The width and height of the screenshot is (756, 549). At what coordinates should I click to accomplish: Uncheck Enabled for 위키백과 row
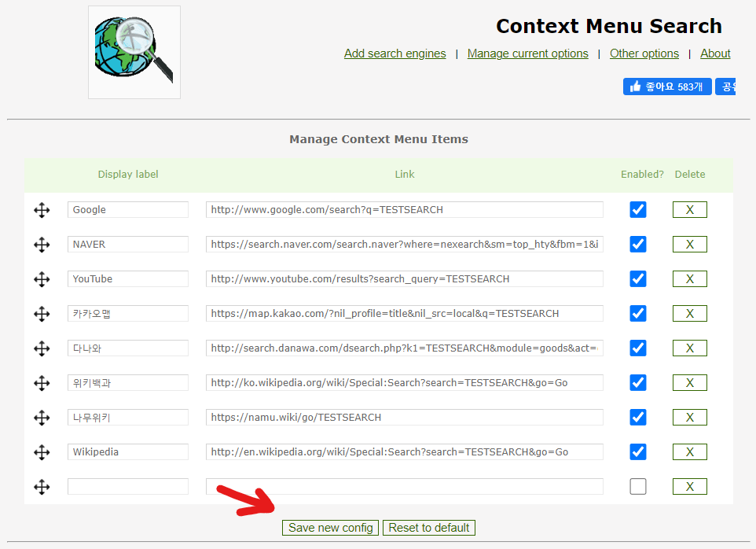coord(638,382)
